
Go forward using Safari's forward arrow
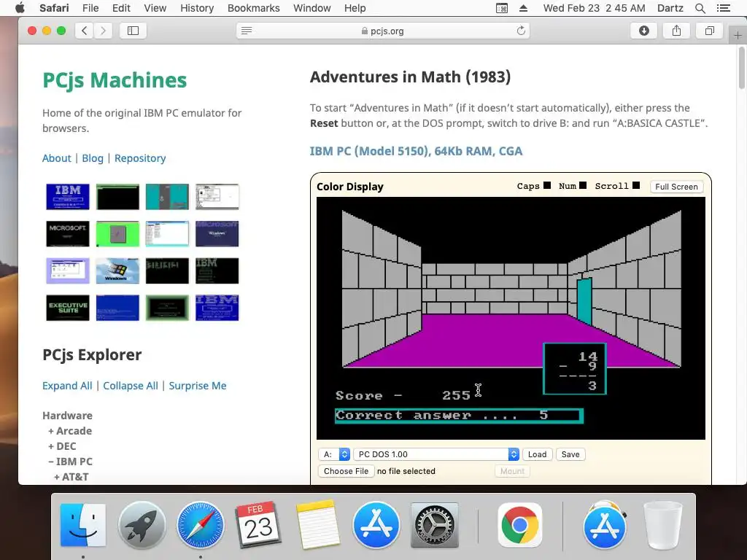coord(103,31)
